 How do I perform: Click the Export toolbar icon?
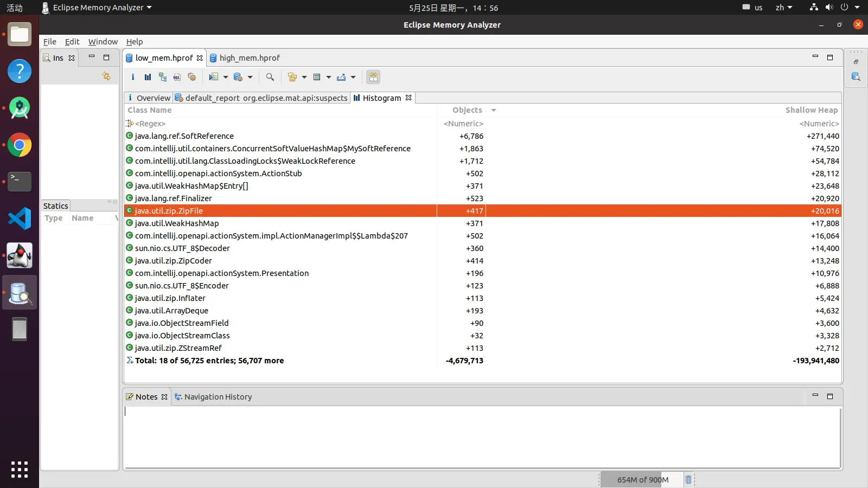(x=341, y=77)
